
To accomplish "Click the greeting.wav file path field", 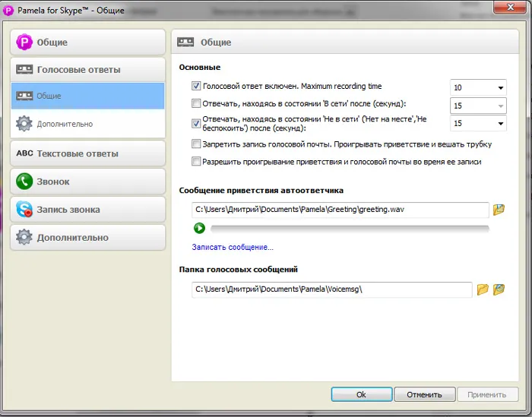I will pyautogui.click(x=340, y=210).
